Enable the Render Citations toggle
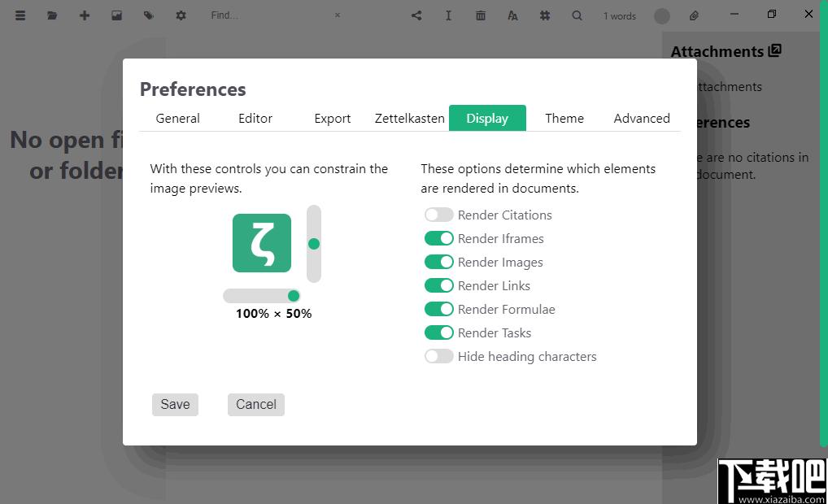828x504 pixels. coord(439,215)
